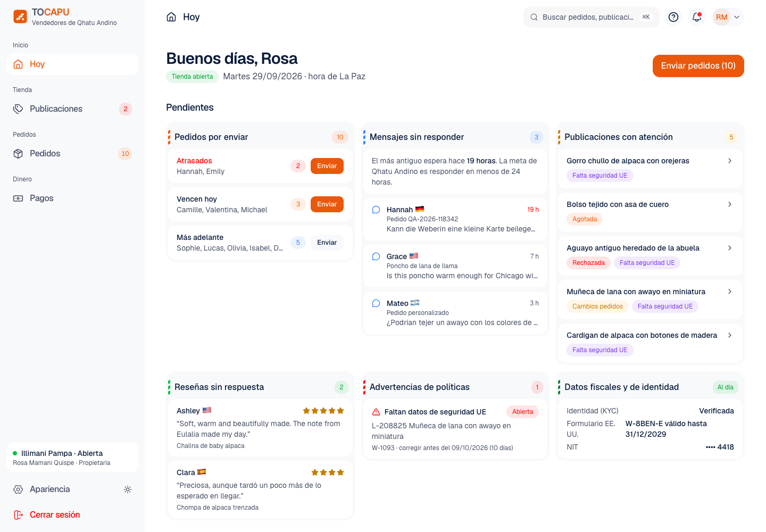Open Pagos in the sidebar

pyautogui.click(x=72, y=198)
